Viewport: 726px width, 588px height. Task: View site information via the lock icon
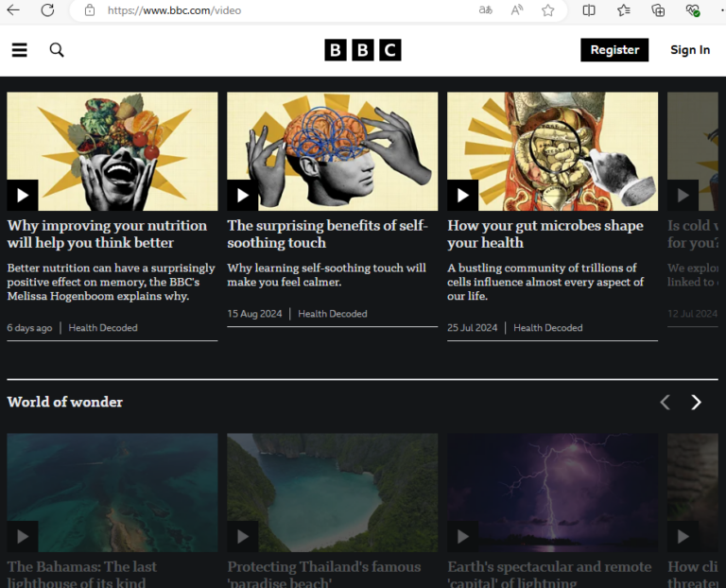click(90, 10)
